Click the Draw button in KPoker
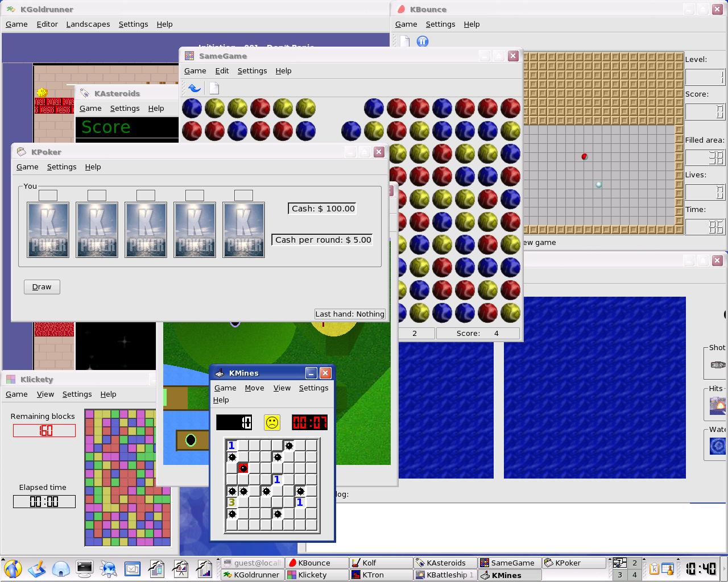This screenshot has width=728, height=582. coord(42,287)
